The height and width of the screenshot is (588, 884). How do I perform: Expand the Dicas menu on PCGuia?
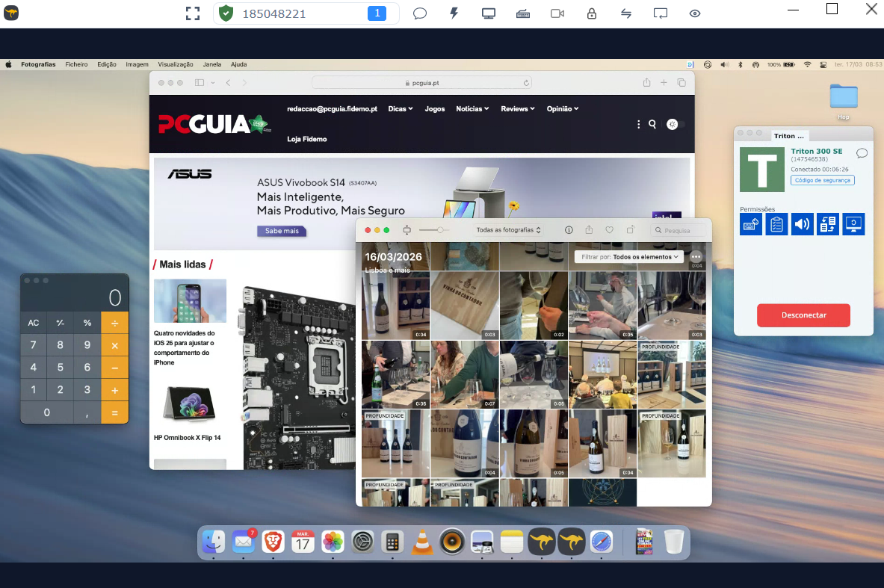click(401, 109)
